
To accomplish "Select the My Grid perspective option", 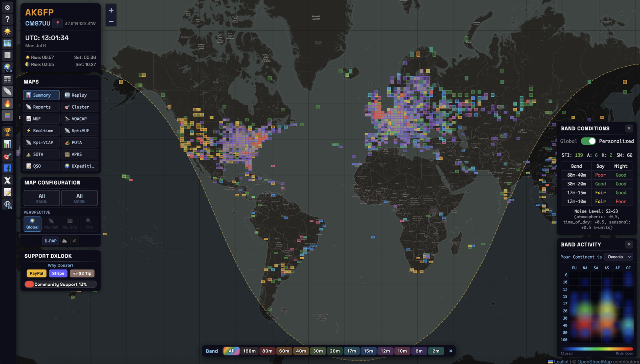I will (70, 224).
